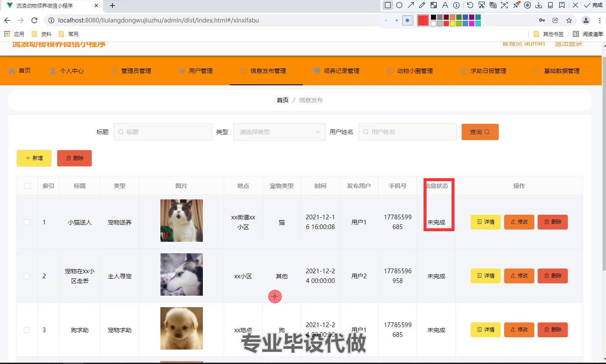
Task: Select the numbered marker tool
Action: pyautogui.click(x=456, y=5)
